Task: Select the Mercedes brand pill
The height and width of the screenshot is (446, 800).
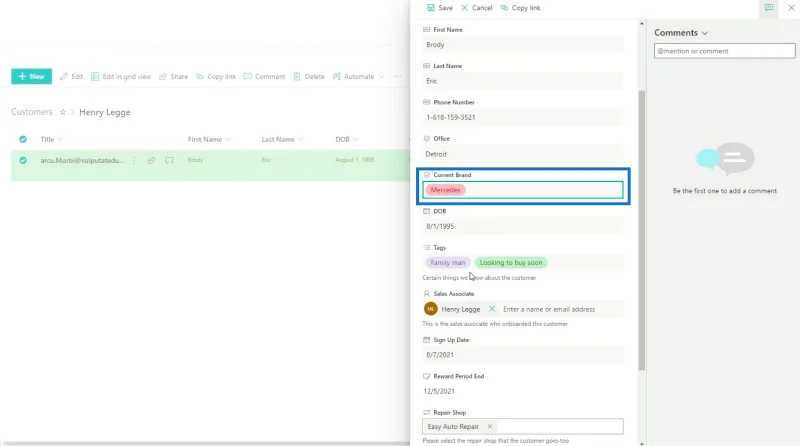Action: (445, 190)
